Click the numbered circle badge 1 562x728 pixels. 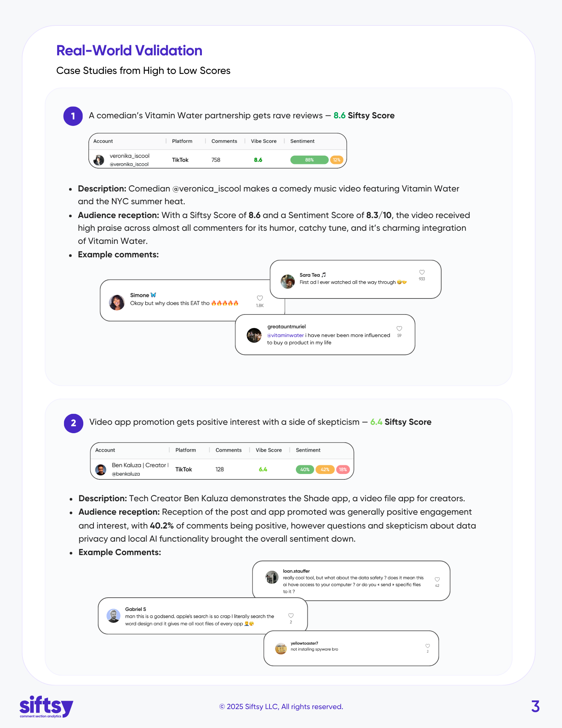pos(73,116)
